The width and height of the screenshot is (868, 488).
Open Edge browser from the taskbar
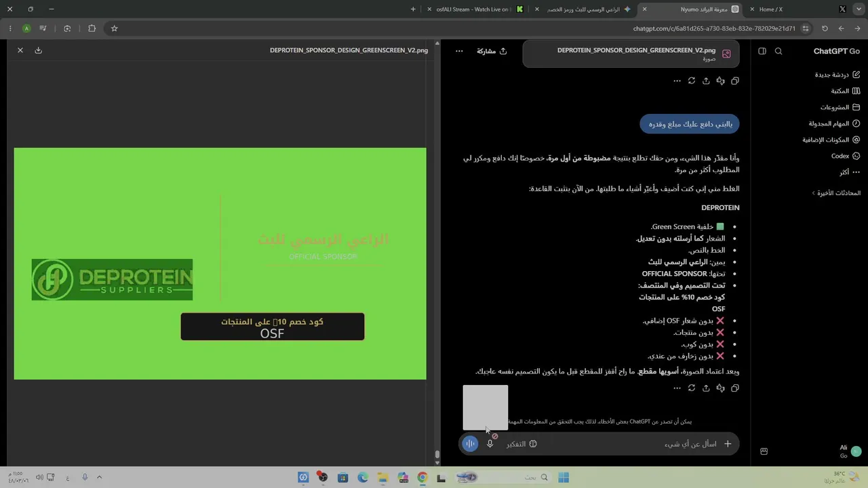click(x=363, y=478)
